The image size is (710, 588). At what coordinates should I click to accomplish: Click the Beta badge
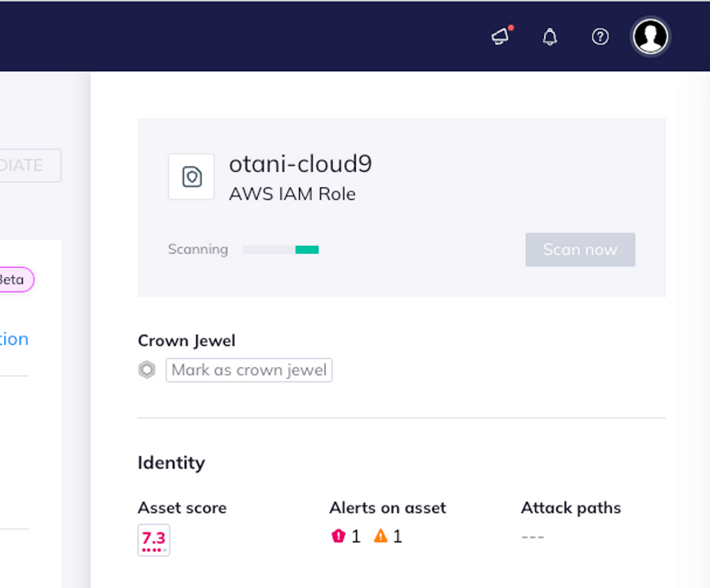(14, 280)
